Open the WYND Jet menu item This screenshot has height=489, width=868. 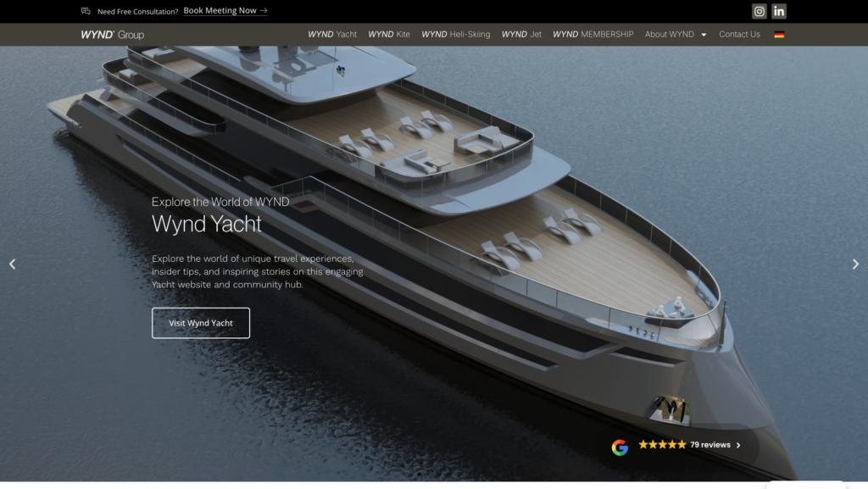521,35
